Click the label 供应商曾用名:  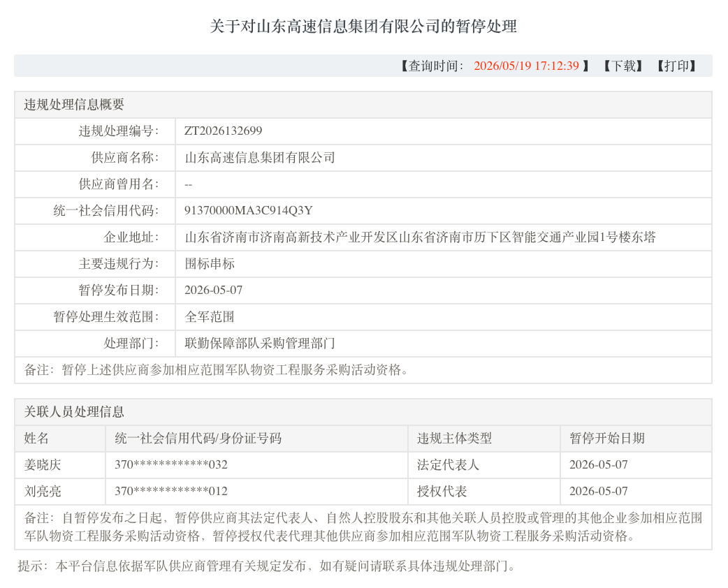(x=118, y=184)
